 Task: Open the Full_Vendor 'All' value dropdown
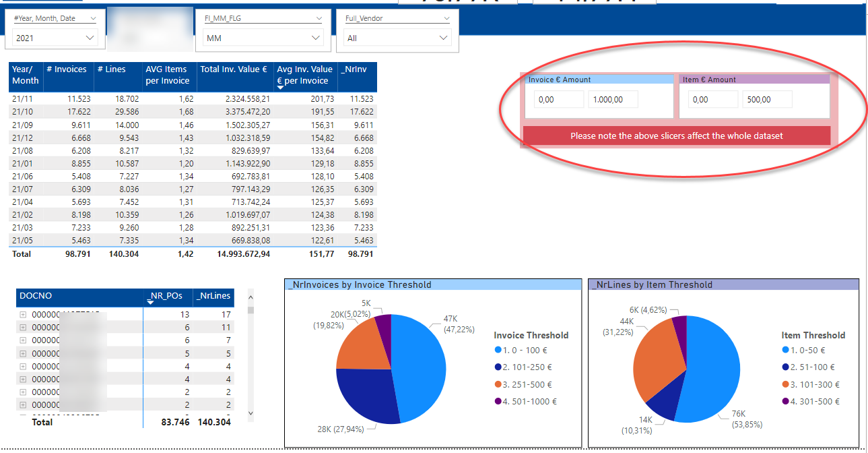(397, 38)
